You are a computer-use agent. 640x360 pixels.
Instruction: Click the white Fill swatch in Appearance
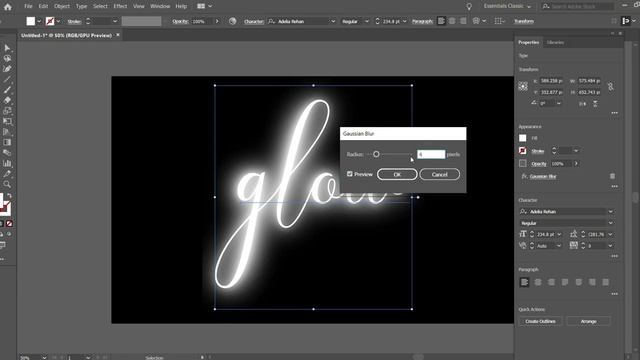coord(522,138)
